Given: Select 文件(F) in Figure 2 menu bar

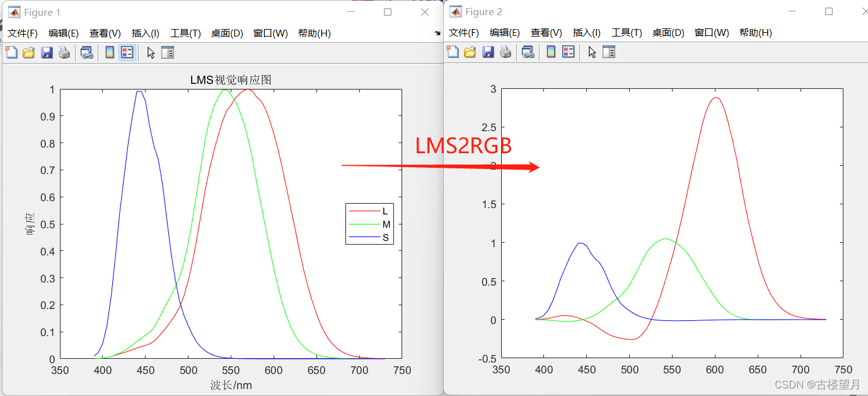Looking at the screenshot, I should coord(464,33).
